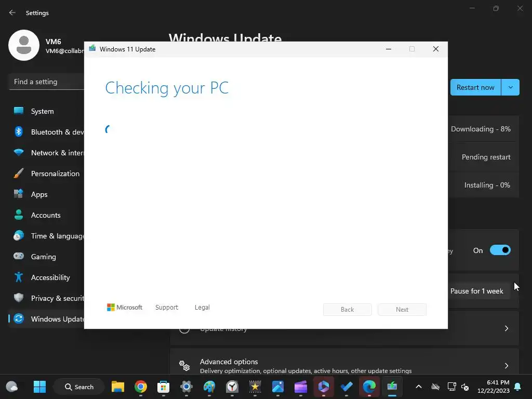Click the OneDrive cloud tray icon
The image size is (532, 399).
435,387
